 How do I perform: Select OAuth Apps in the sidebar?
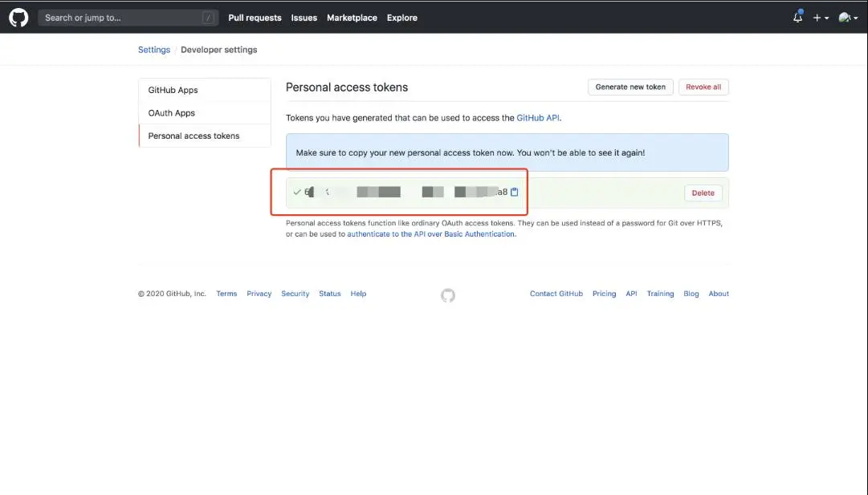pos(172,113)
